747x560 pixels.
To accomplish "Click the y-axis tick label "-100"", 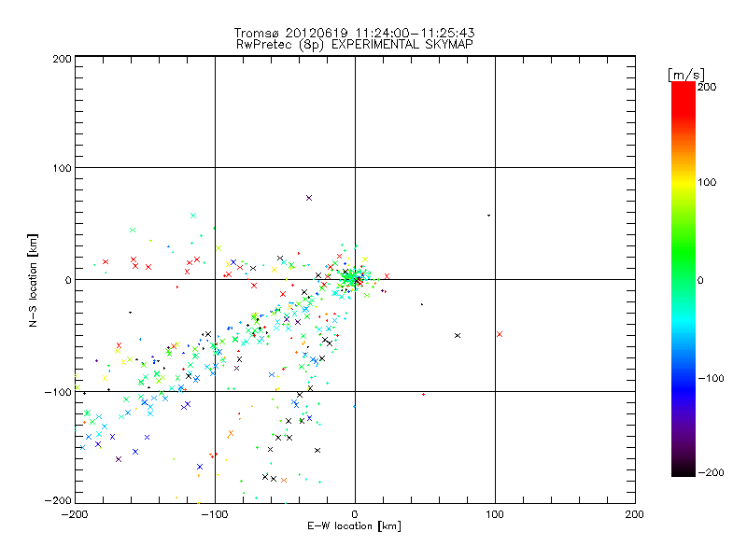I will [58, 392].
